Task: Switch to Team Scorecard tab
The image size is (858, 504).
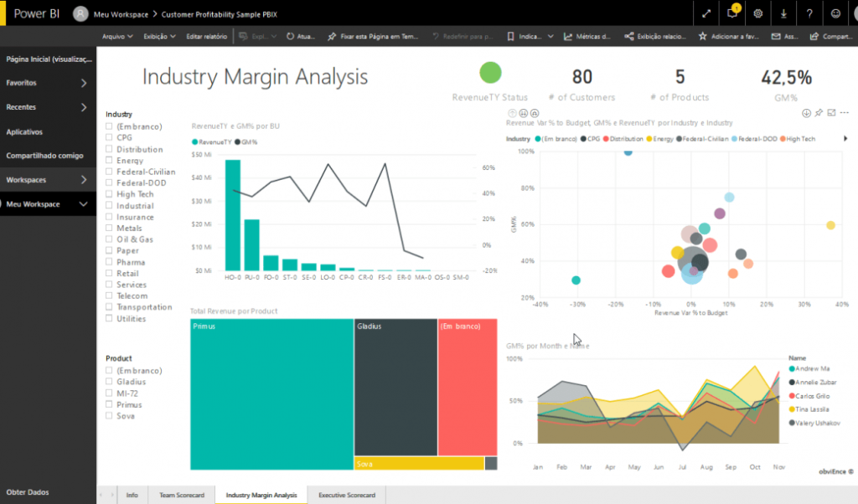Action: (x=182, y=495)
